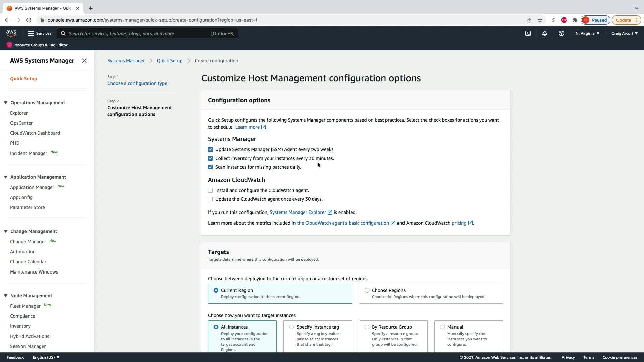Check Update the CloudWatch agent every 30 days
The height and width of the screenshot is (362, 644).
click(x=210, y=199)
